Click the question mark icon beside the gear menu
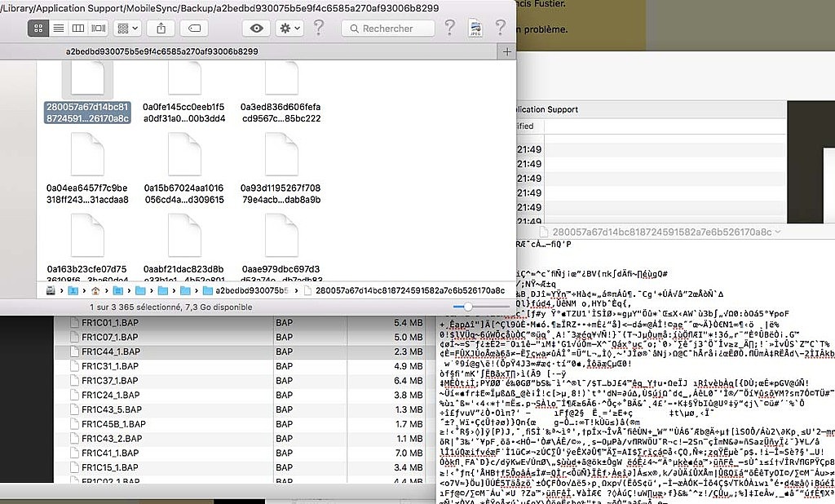Image resolution: width=835 pixels, height=504 pixels. pyautogui.click(x=319, y=27)
